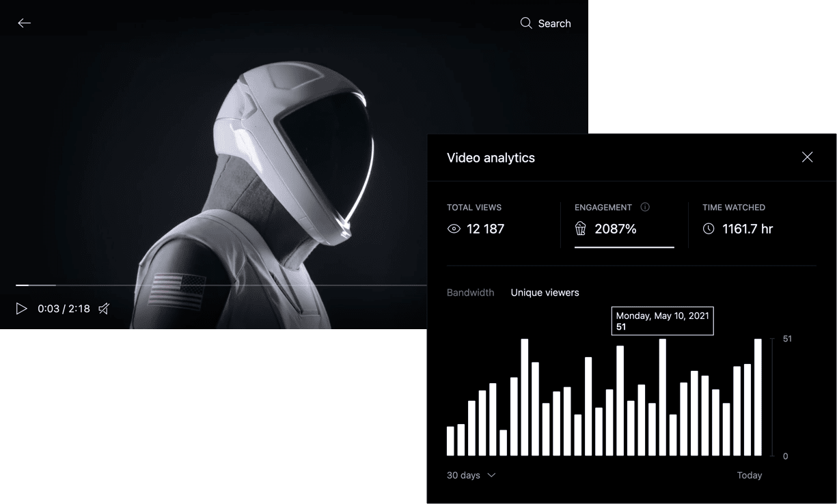Click the back arrow icon

point(25,23)
